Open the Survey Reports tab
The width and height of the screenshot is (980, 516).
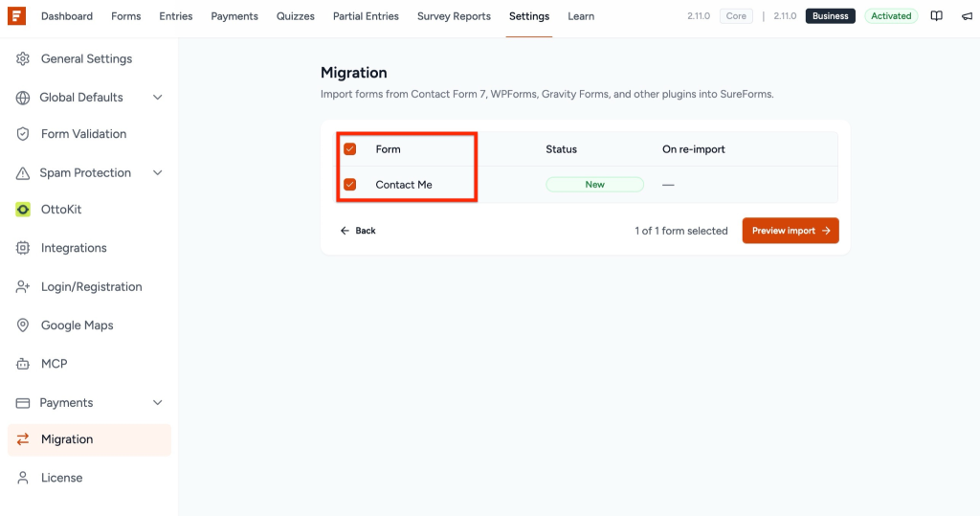click(454, 16)
